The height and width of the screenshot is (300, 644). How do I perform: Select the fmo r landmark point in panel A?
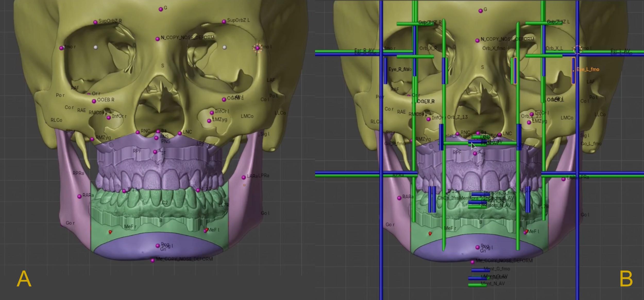(x=61, y=48)
